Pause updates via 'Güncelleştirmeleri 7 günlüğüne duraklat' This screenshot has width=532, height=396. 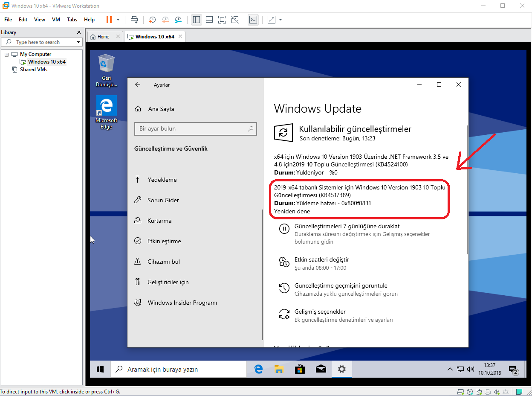coord(347,226)
